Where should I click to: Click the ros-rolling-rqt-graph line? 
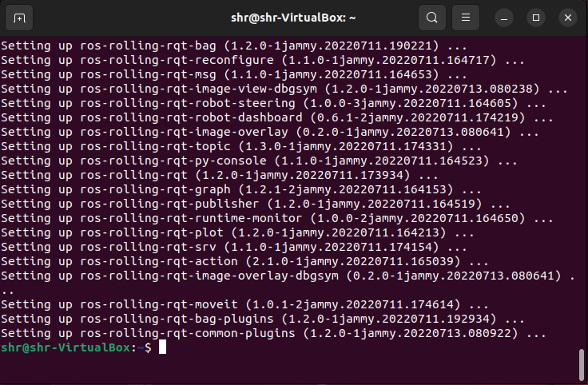[x=241, y=189]
